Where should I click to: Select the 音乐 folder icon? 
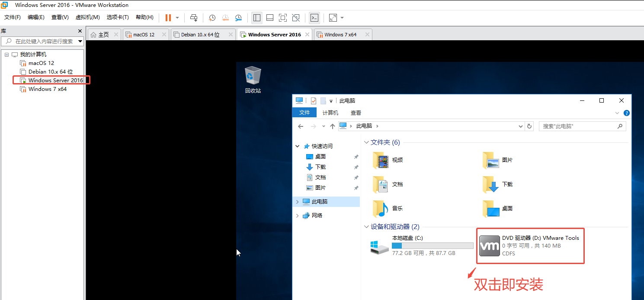tap(381, 209)
